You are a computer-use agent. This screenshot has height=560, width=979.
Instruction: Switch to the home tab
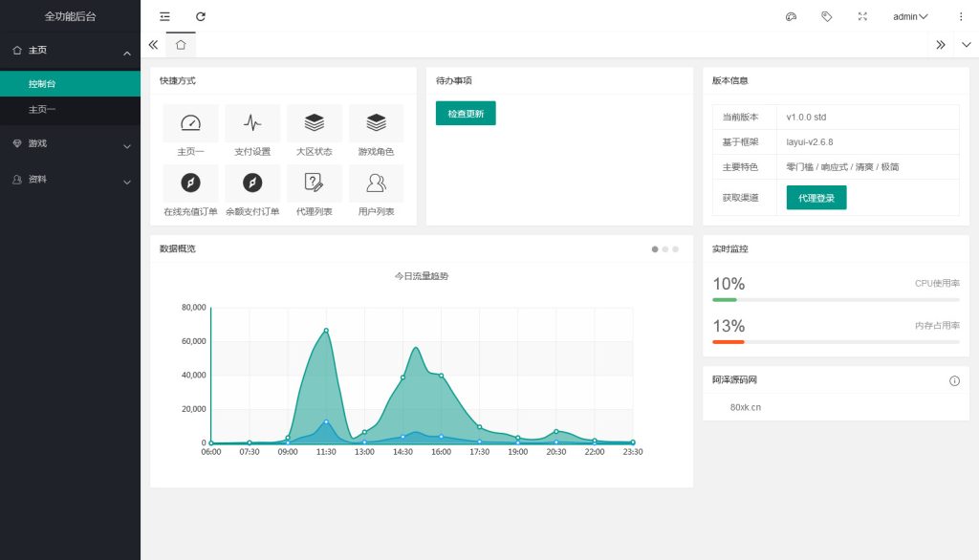coord(181,44)
